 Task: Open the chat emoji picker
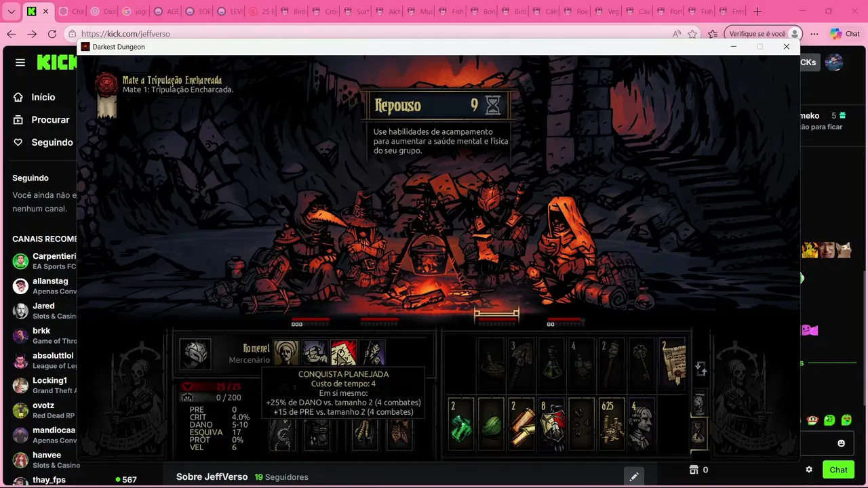(x=842, y=443)
